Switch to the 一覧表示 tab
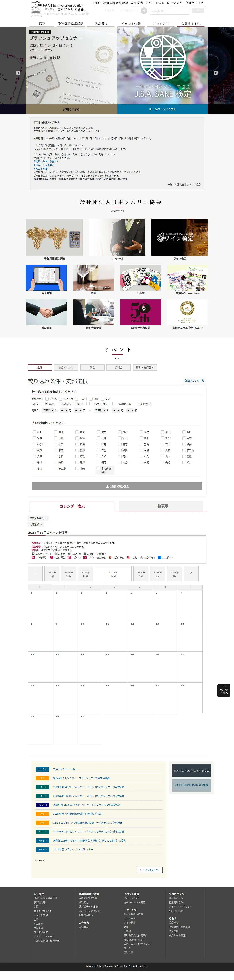 (x=161, y=506)
